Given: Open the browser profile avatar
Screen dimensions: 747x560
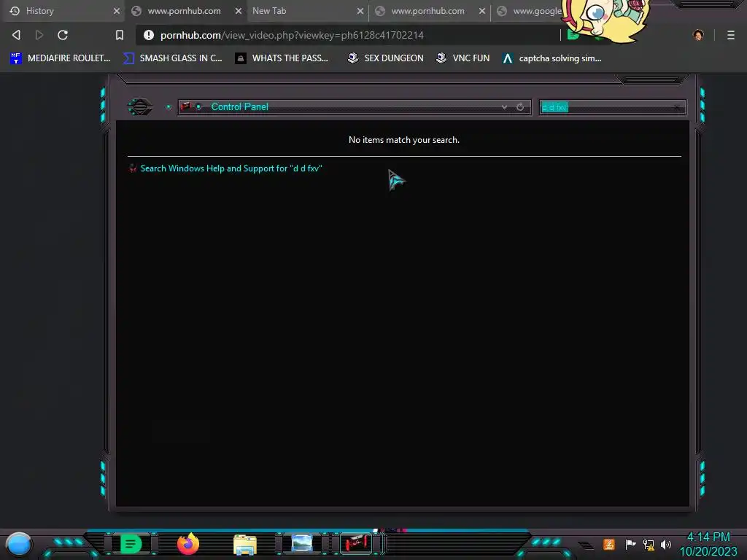Looking at the screenshot, I should point(698,35).
